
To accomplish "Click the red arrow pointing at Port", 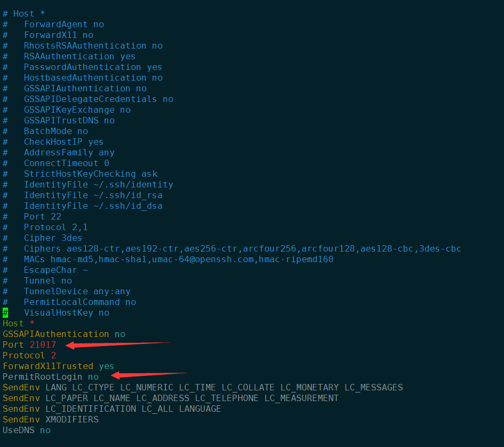I will tap(118, 345).
